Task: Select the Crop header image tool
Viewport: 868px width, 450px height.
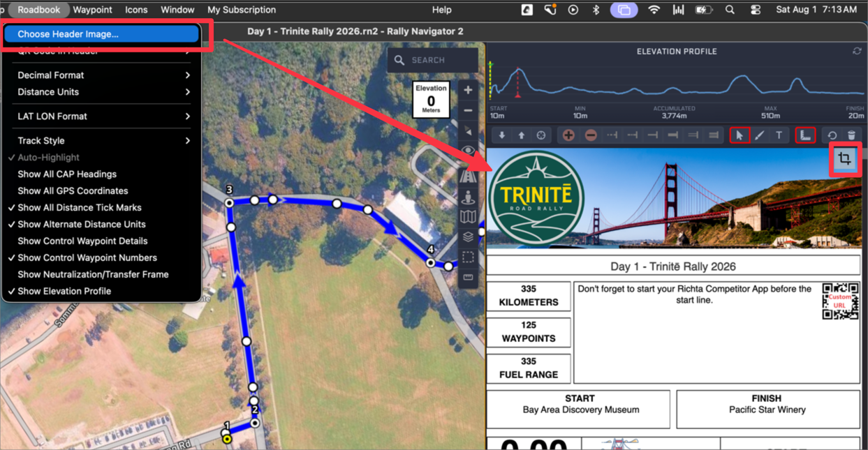Action: [x=844, y=158]
